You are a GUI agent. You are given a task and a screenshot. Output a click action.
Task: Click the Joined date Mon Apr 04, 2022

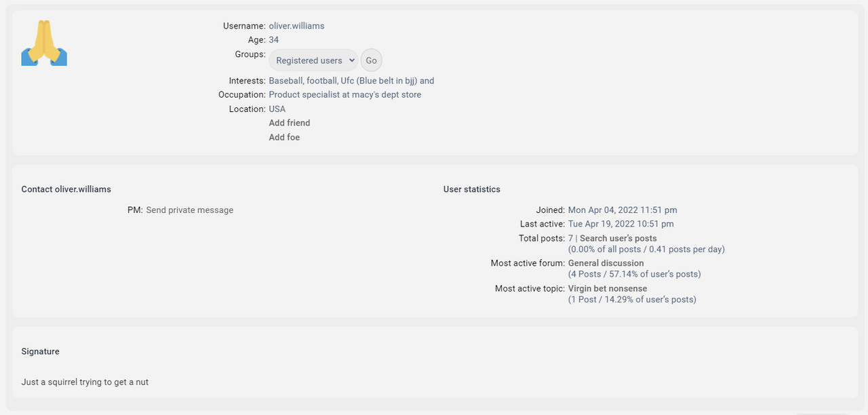[622, 210]
